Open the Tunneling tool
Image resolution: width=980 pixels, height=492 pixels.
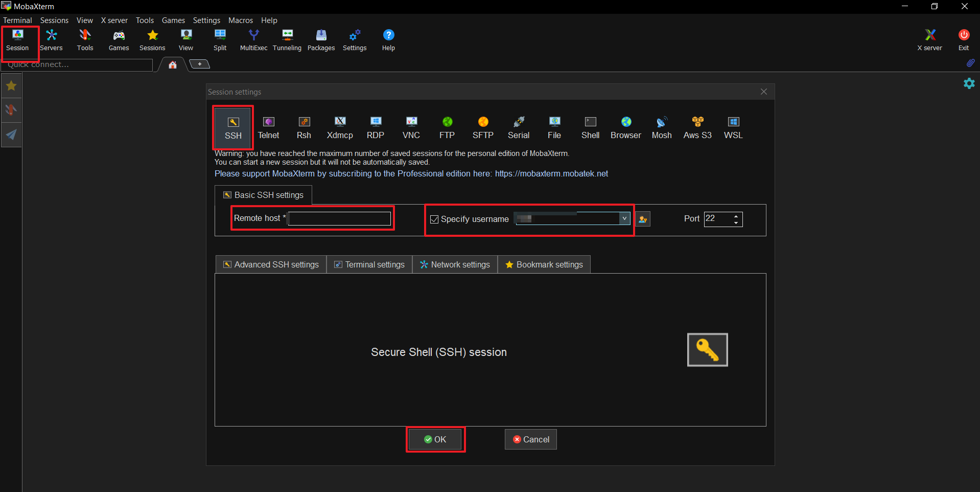(287, 40)
